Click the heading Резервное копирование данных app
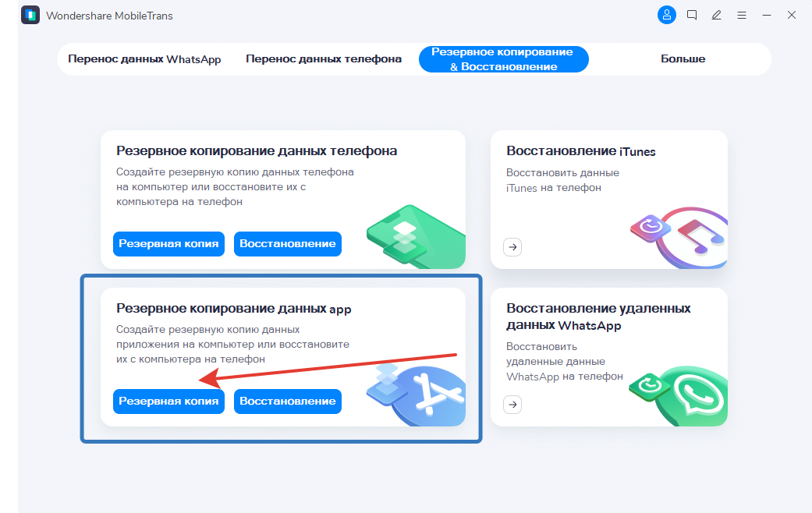This screenshot has height=513, width=812. coord(233,309)
